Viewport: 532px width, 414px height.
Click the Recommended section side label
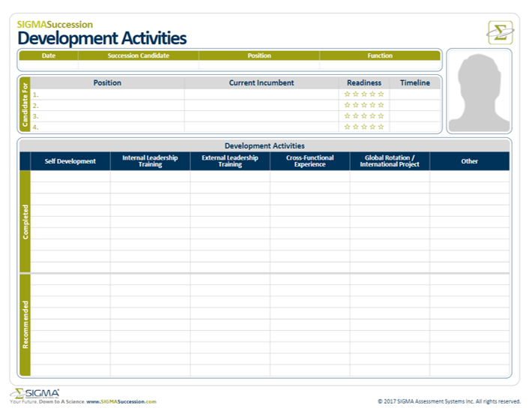[x=25, y=325]
